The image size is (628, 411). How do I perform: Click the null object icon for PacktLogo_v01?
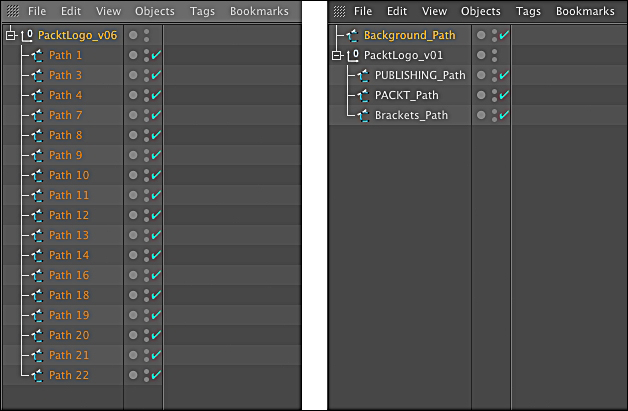point(353,55)
